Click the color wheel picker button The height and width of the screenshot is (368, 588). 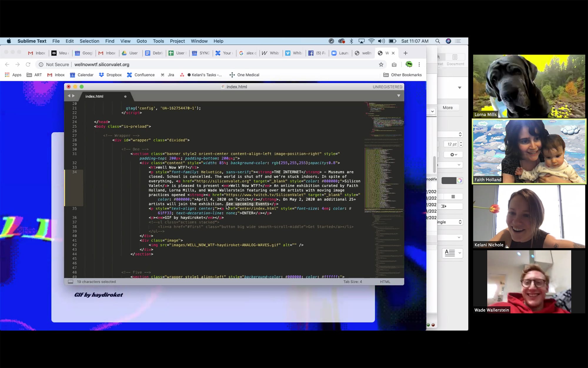click(460, 180)
